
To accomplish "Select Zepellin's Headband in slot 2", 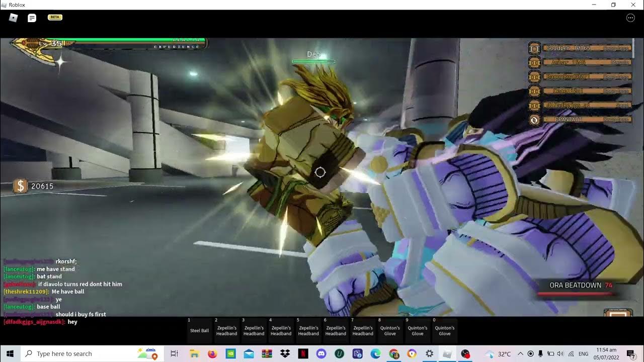I will [x=226, y=330].
